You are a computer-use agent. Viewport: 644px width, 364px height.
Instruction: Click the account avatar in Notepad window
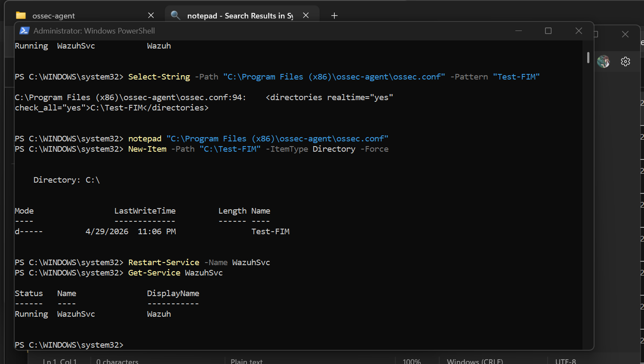604,61
